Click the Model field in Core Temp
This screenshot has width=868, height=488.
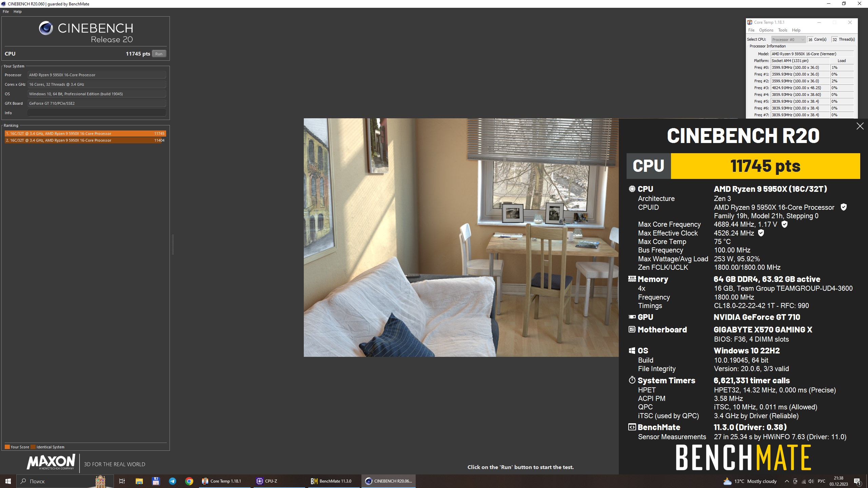812,54
